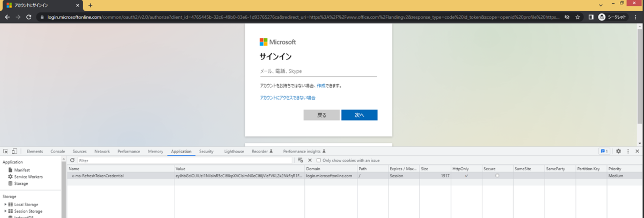
Task: Click the Storage database icon under Application
Action: tap(10, 183)
